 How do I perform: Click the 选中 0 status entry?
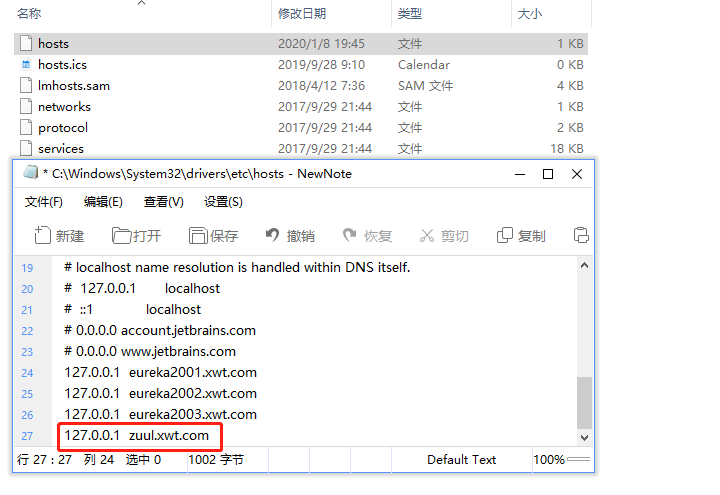[x=143, y=460]
